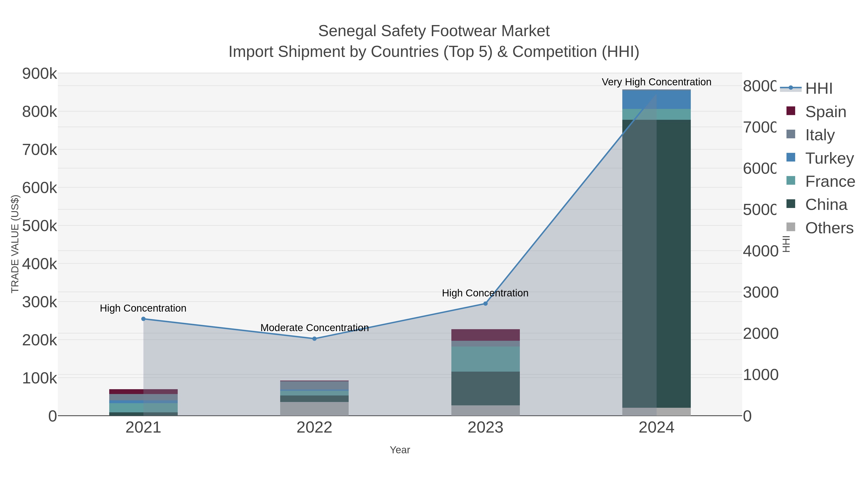Viewport: 868px width, 488px height.
Task: Click the 900k y-axis tick label
Action: click(40, 74)
